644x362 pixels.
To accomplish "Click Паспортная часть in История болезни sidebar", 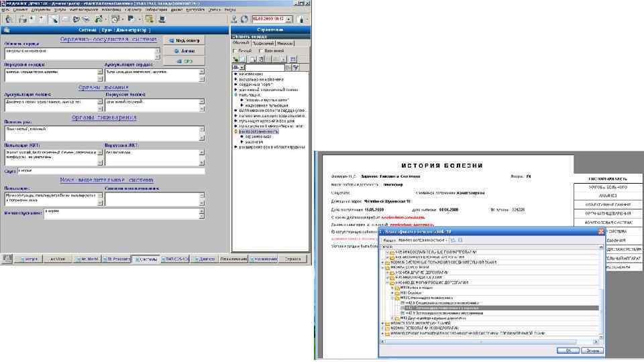I will point(608,178).
